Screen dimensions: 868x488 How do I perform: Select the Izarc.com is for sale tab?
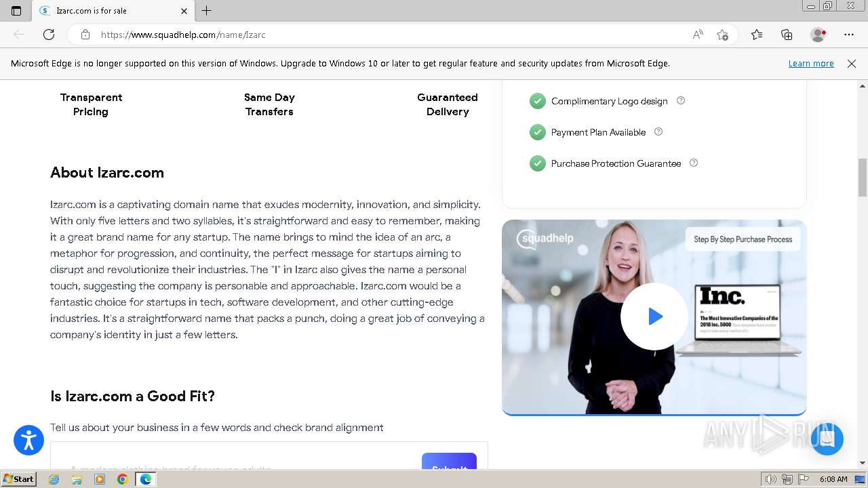pos(114,11)
